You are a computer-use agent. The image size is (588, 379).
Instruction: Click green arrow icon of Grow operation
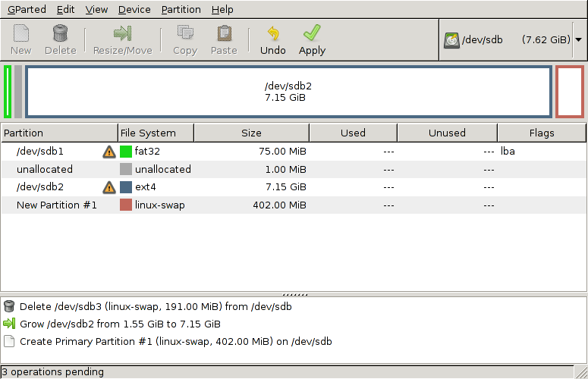(9, 324)
